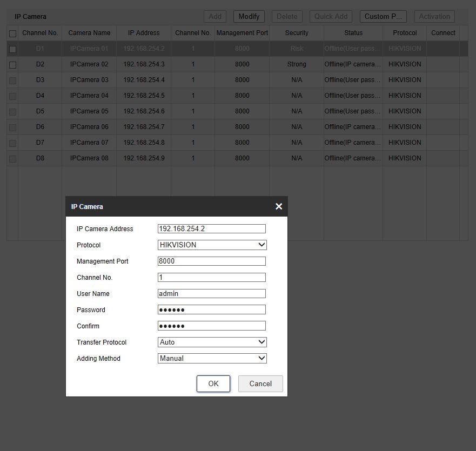Tick the checkbox for camera D1
476x451 pixels.
[x=12, y=49]
